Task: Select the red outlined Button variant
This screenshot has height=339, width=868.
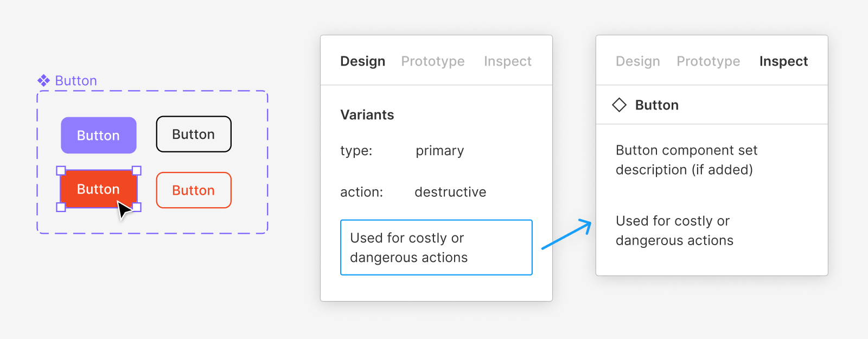Action: pyautogui.click(x=194, y=190)
